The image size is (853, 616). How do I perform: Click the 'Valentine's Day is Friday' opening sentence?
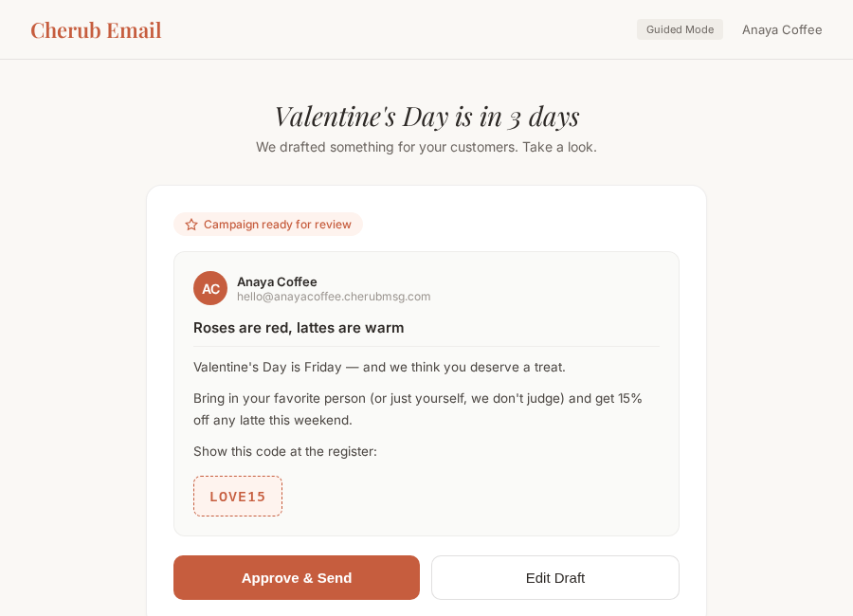(379, 367)
